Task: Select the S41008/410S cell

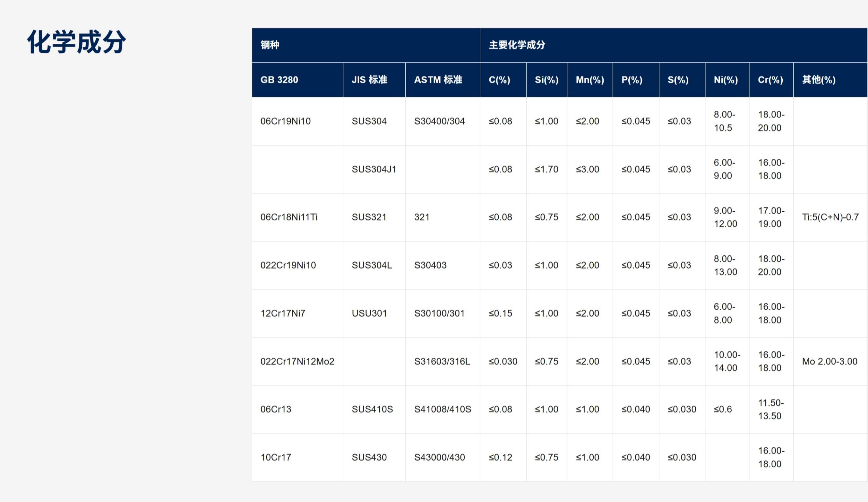Action: tap(442, 409)
